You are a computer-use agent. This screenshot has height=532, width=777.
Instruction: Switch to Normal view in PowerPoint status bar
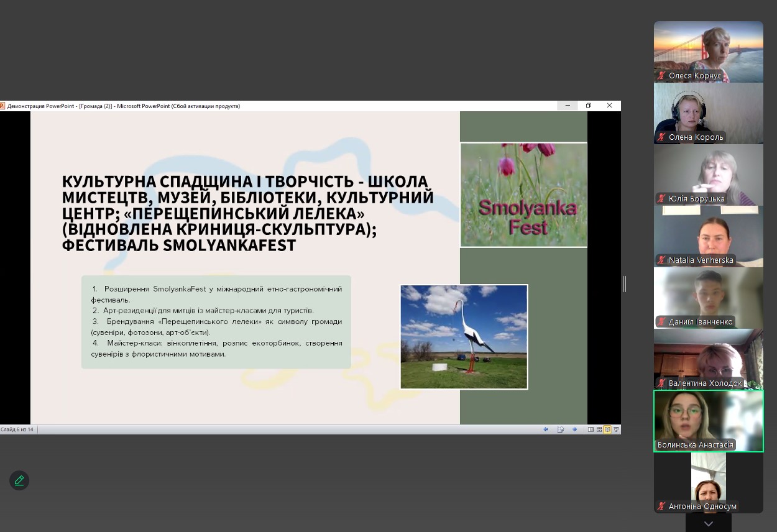pyautogui.click(x=591, y=429)
